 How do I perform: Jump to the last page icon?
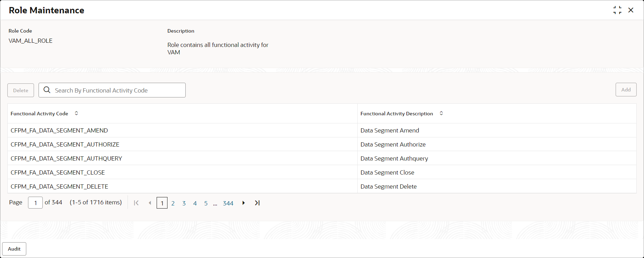coord(257,203)
